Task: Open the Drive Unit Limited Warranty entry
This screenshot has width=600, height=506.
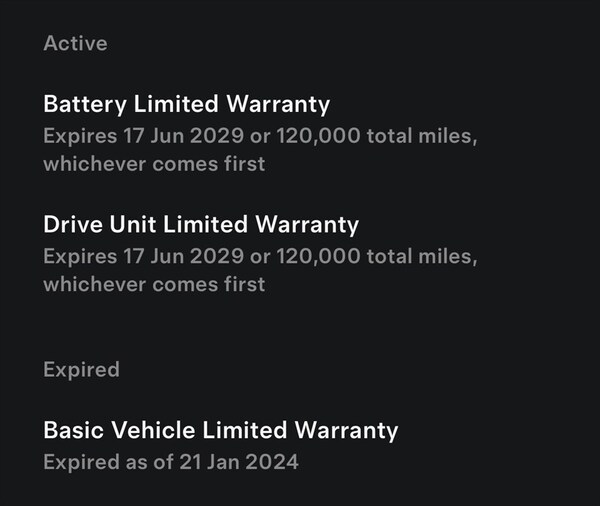Action: [201, 224]
